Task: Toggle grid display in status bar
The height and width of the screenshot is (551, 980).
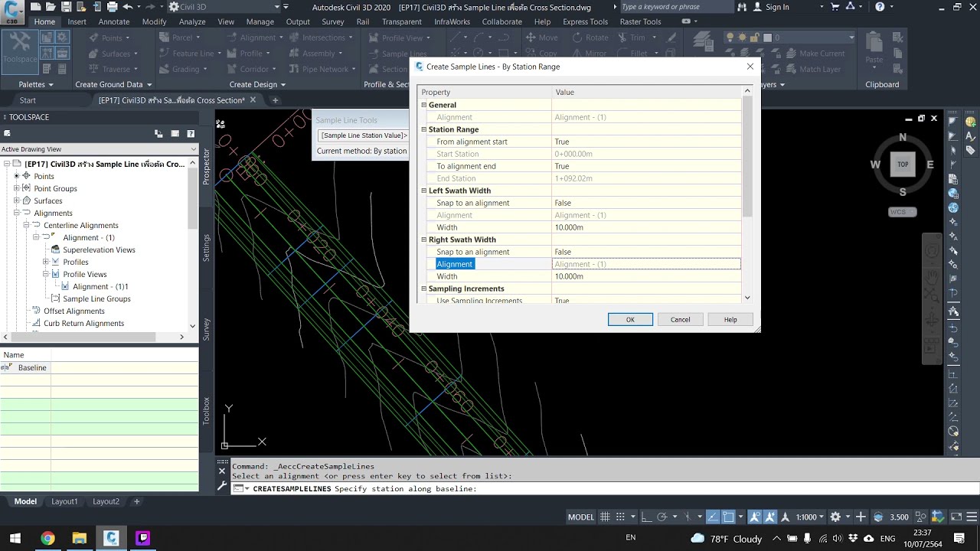Action: 605,517
